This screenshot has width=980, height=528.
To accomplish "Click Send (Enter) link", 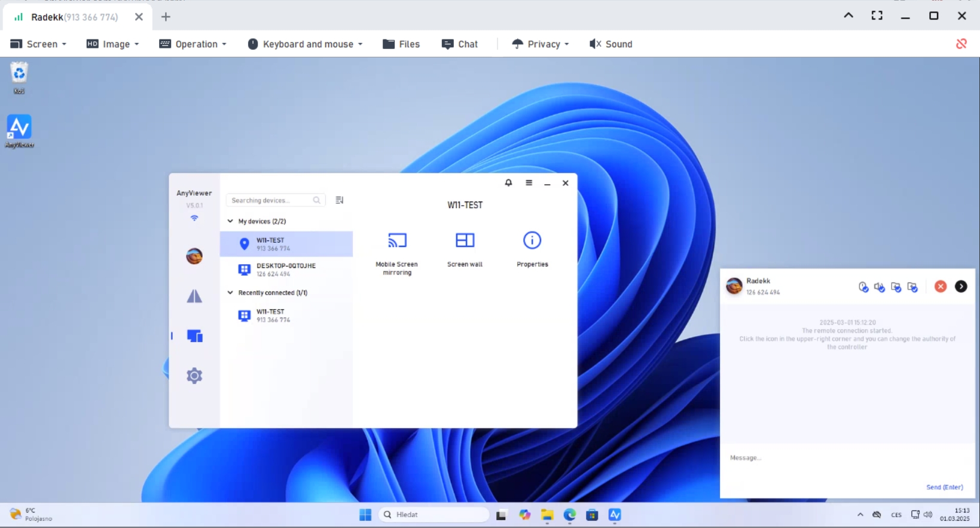I will pyautogui.click(x=945, y=487).
